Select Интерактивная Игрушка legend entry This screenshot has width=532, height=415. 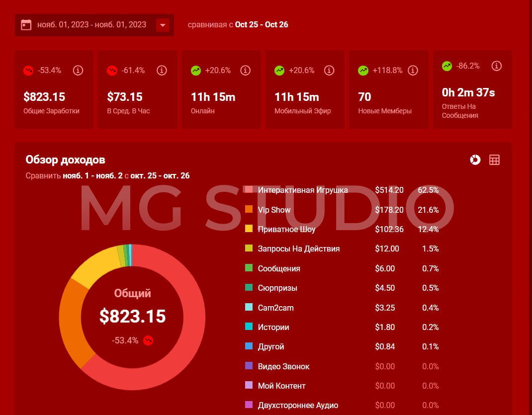(302, 190)
